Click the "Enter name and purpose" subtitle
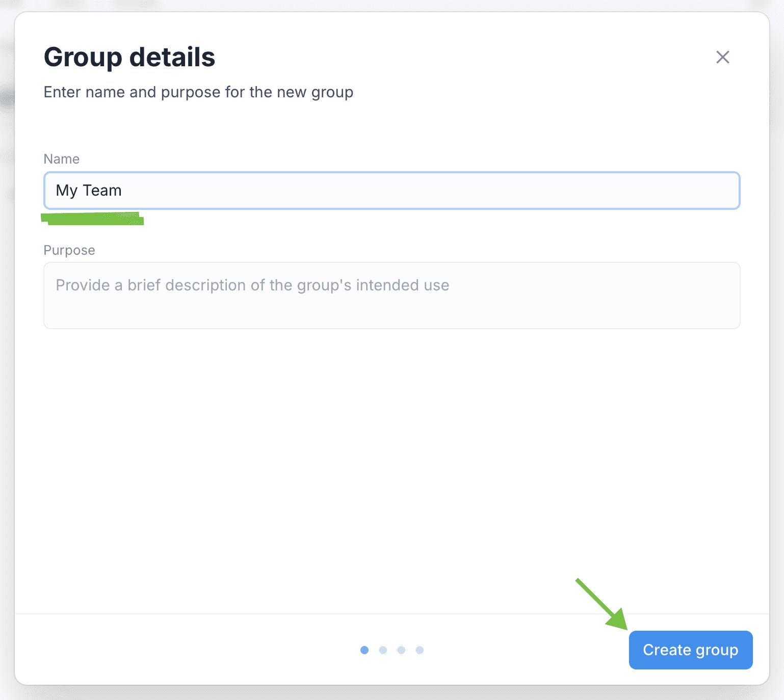This screenshot has width=784, height=700. point(198,92)
